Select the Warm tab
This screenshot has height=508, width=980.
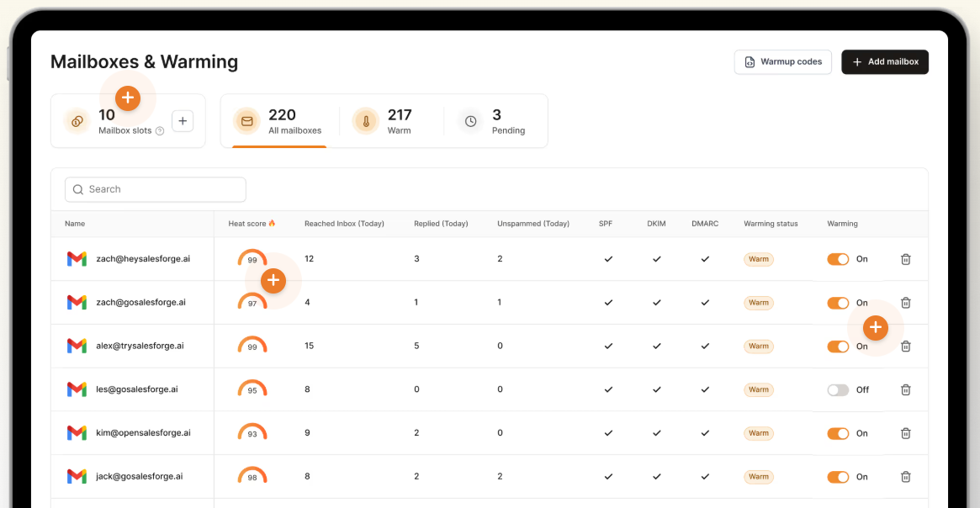pos(383,121)
